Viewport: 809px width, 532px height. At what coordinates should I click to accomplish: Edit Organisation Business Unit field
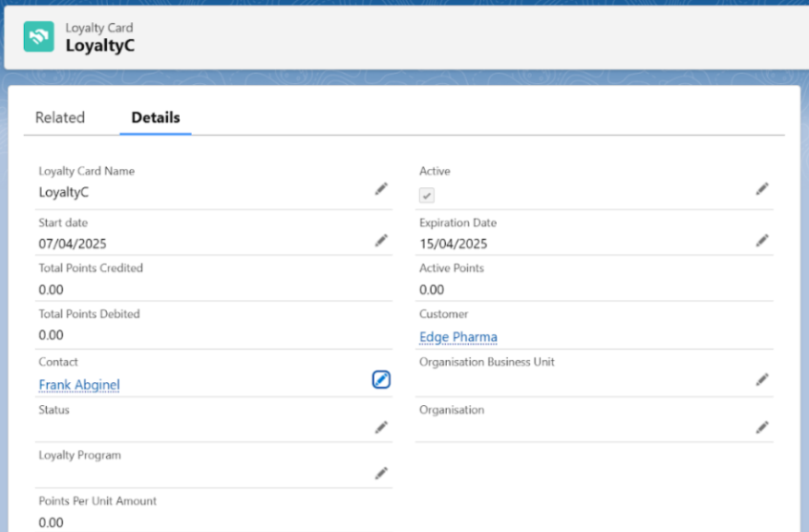(x=762, y=379)
